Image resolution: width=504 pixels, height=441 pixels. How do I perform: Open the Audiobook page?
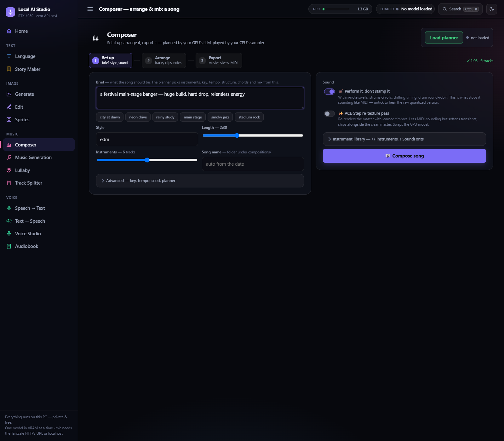39,246
